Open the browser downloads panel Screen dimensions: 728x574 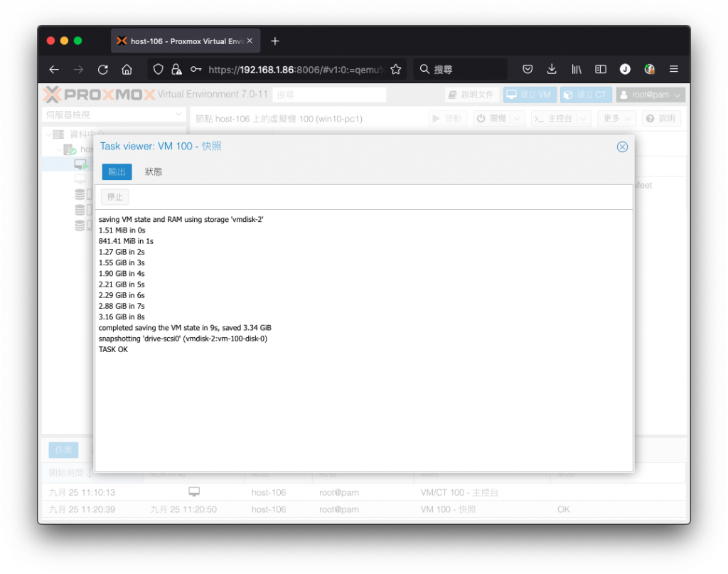pos(552,70)
